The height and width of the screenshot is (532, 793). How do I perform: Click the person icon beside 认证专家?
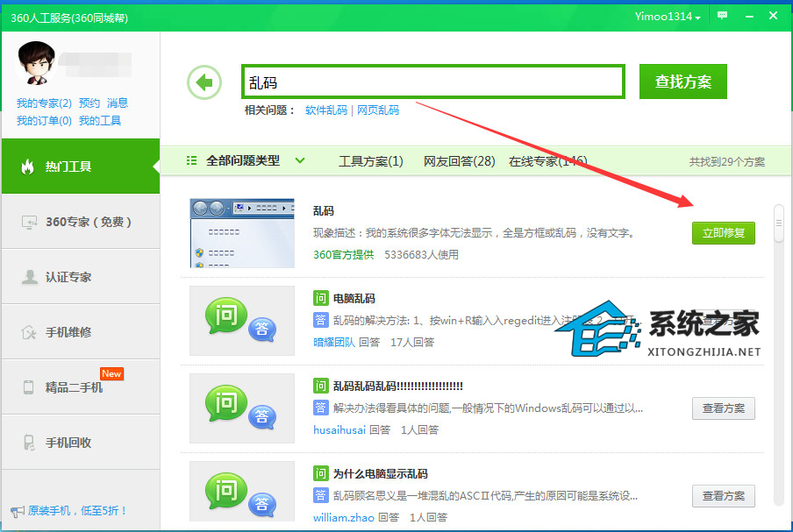coord(29,277)
